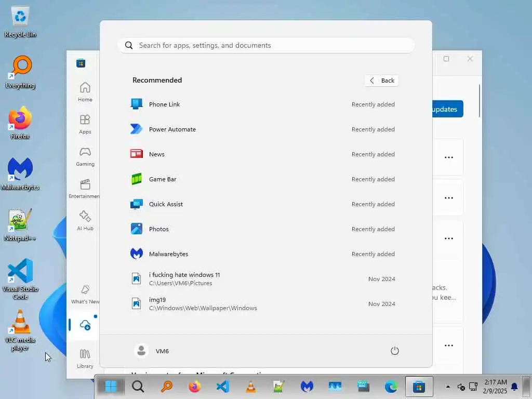Viewport: 532px width, 399px height.
Task: Select the Downloads cloud icon in Store sidebar
Action: tap(85, 325)
